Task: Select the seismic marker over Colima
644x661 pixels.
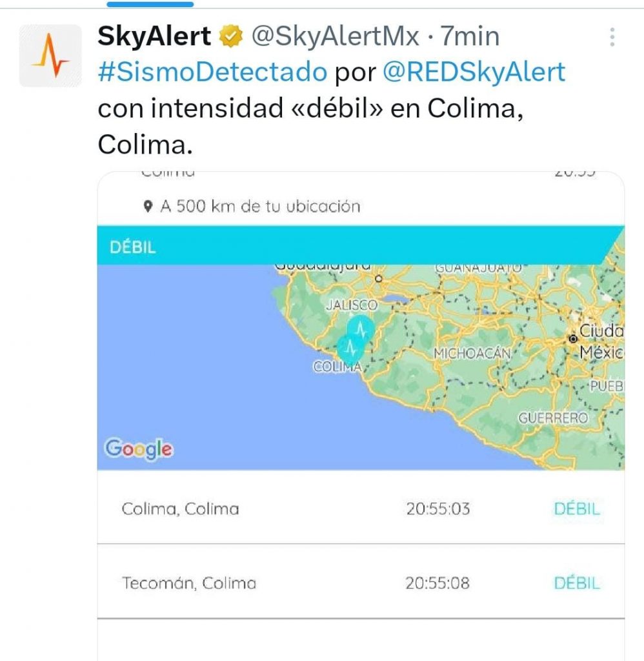Action: tap(350, 349)
